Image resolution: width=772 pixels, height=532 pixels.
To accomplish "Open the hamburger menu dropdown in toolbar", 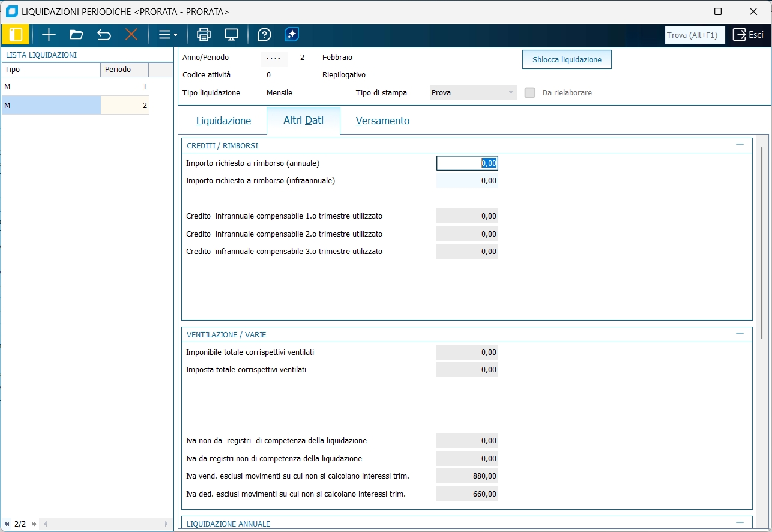I will click(167, 35).
